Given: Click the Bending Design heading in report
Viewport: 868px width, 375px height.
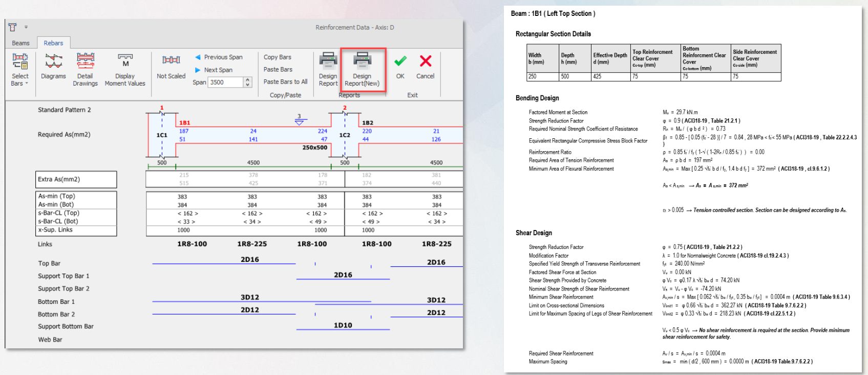Looking at the screenshot, I should (537, 98).
